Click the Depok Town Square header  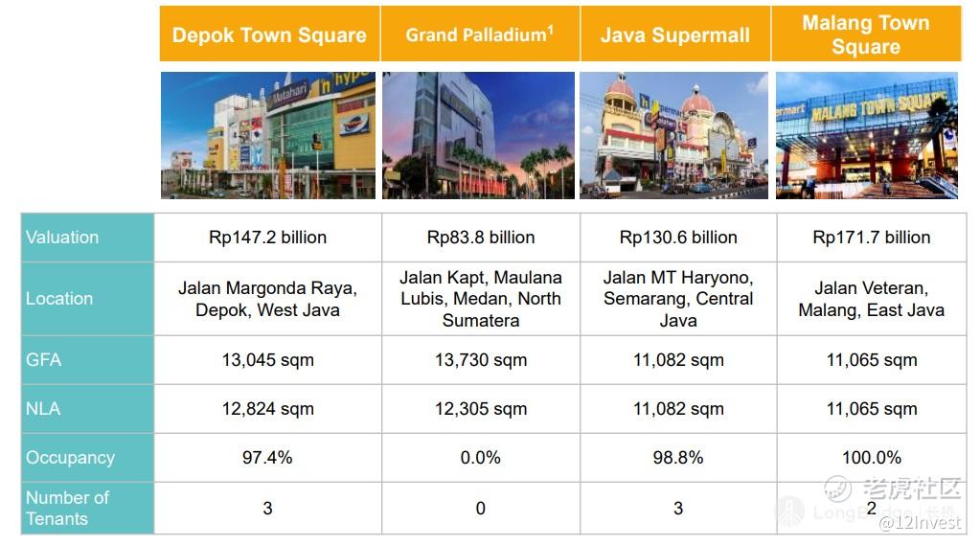pyautogui.click(x=269, y=34)
